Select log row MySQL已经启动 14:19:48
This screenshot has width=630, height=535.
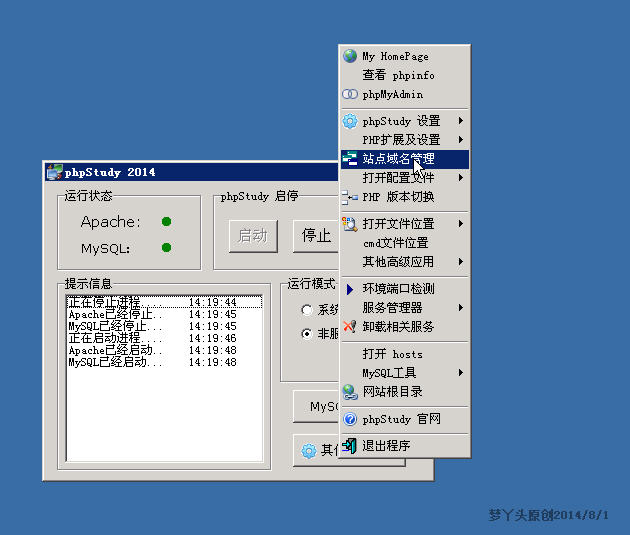click(x=164, y=362)
